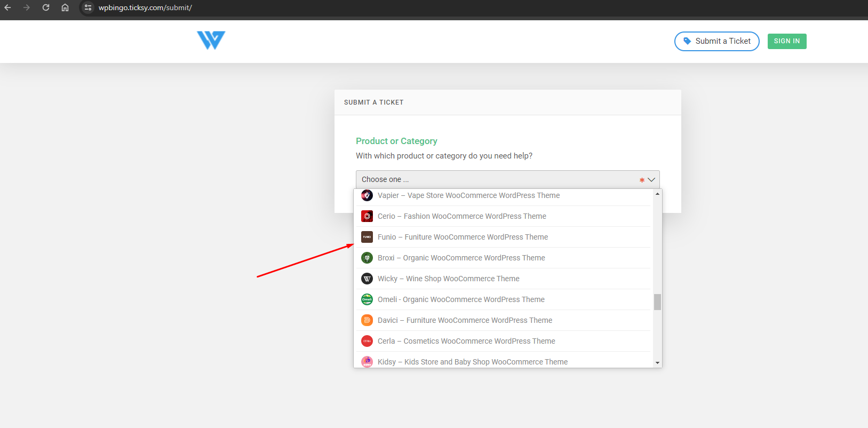The width and height of the screenshot is (868, 428).
Task: Select Funio – Funiture WooCommerce theme
Action: point(502,237)
